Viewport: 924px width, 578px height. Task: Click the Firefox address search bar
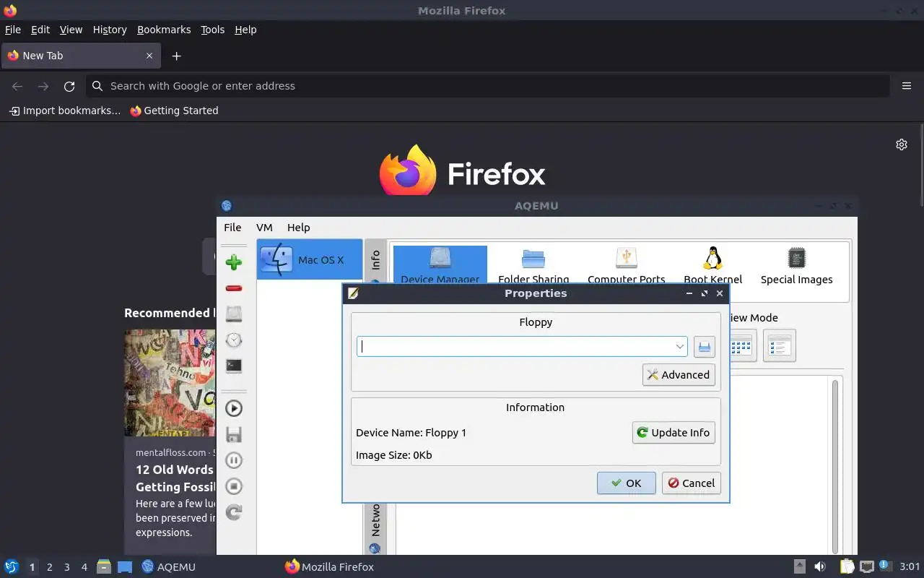(488, 86)
